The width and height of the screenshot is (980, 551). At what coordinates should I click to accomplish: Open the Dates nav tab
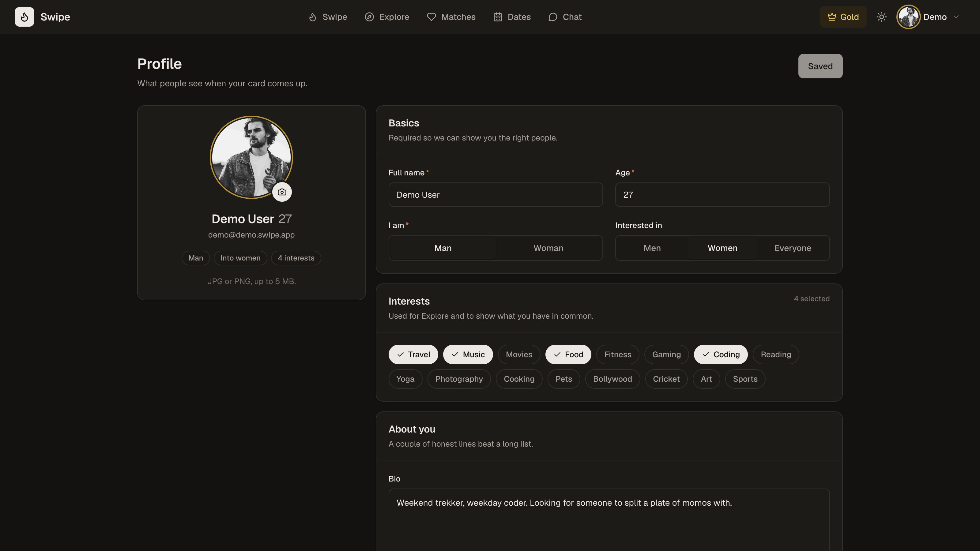[x=512, y=17]
